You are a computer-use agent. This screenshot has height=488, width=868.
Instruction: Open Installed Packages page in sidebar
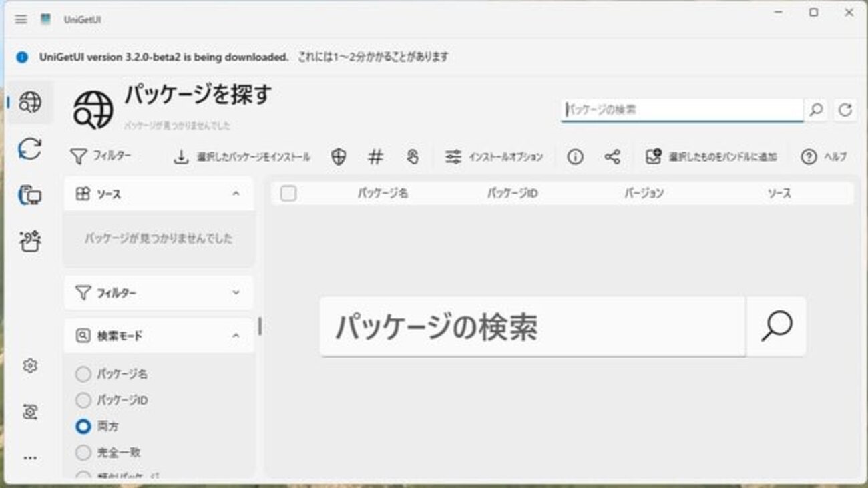(x=30, y=195)
